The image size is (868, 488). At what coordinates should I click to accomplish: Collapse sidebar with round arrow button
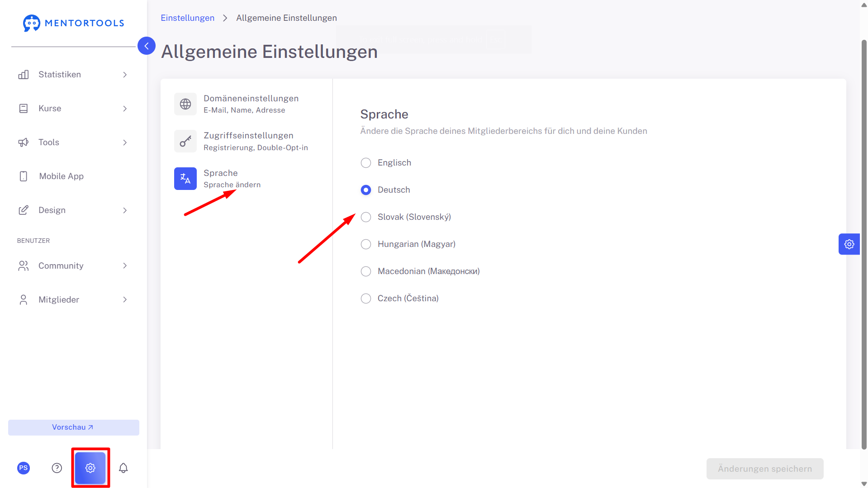click(147, 46)
